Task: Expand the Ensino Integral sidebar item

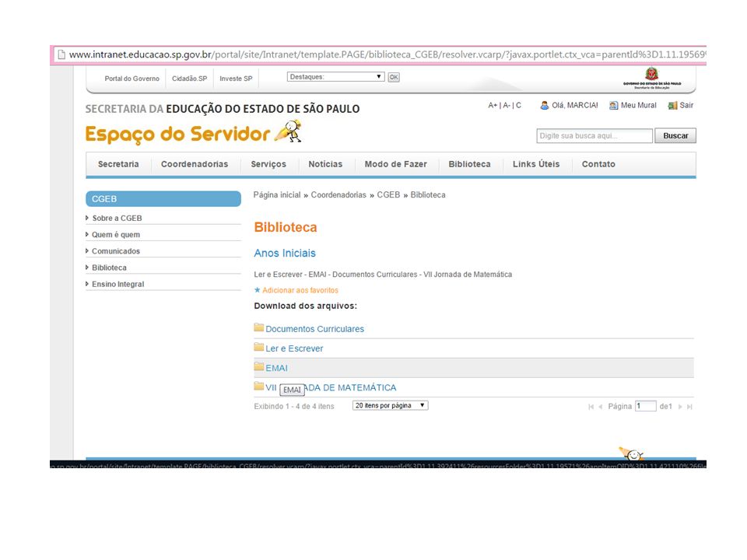Action: pyautogui.click(x=86, y=284)
